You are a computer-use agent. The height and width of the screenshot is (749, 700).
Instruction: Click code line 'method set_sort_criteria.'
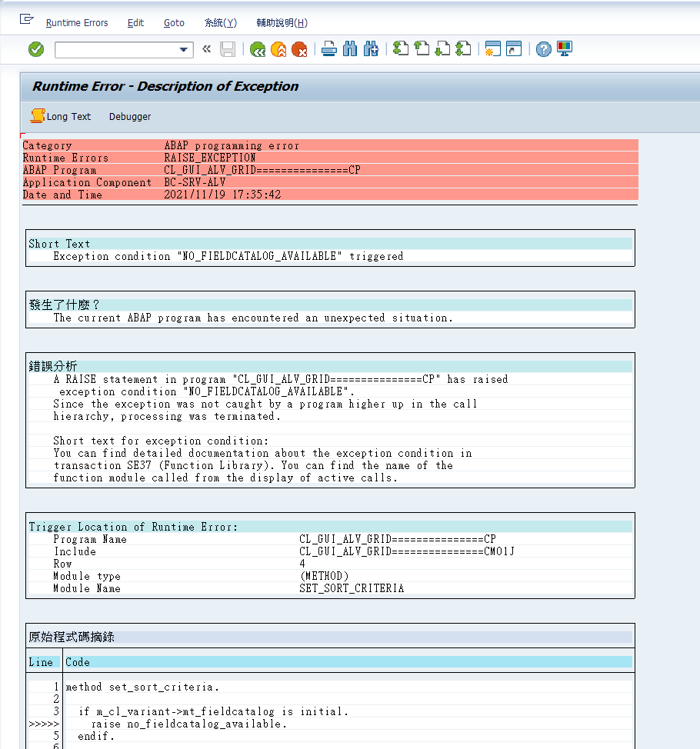coord(142,687)
